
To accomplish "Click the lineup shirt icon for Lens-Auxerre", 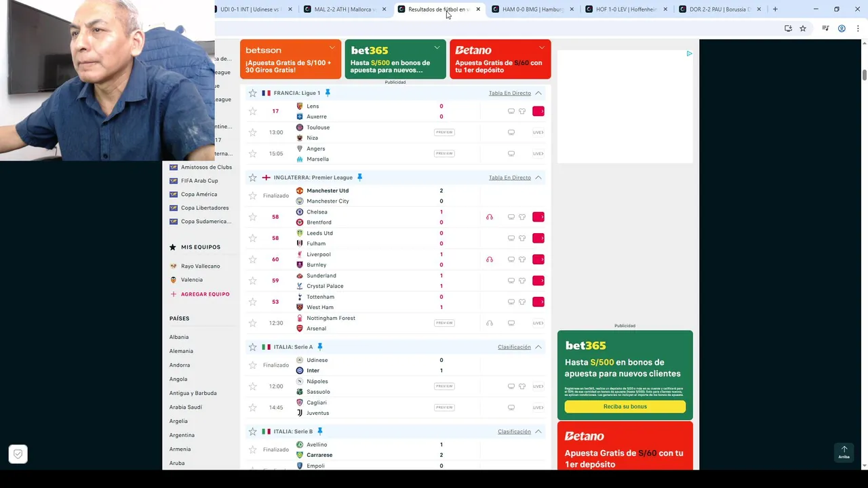I will [522, 111].
